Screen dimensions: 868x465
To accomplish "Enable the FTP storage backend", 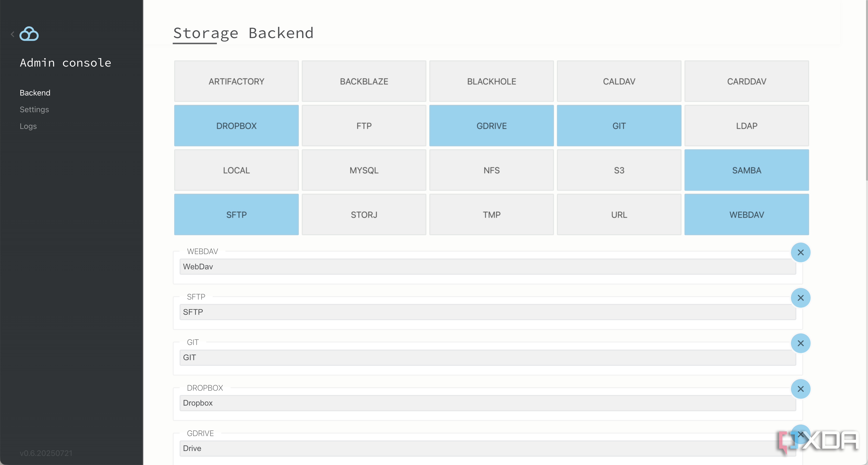I will [x=364, y=126].
